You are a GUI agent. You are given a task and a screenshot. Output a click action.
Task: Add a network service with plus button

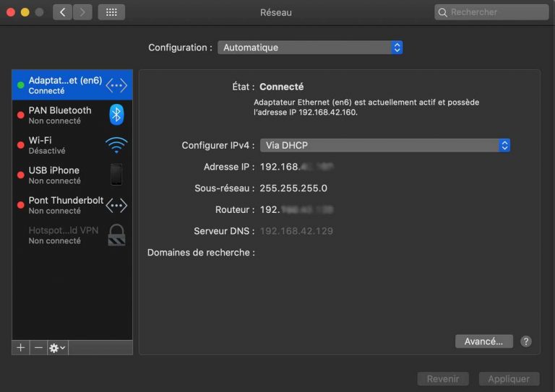(21, 348)
